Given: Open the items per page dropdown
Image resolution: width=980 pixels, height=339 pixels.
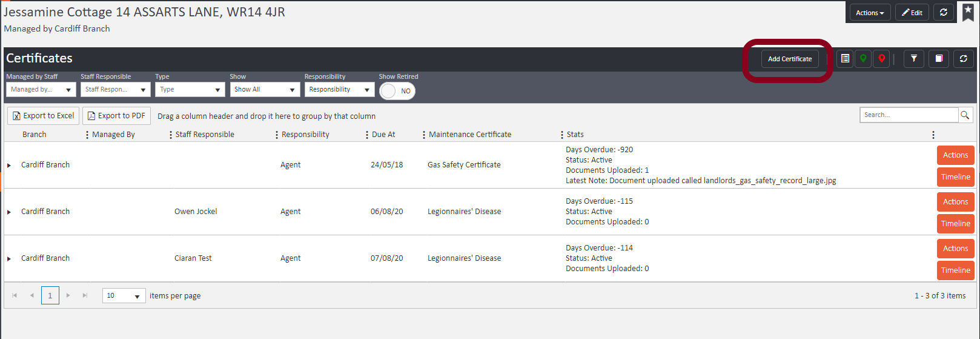Looking at the screenshot, I should [124, 296].
